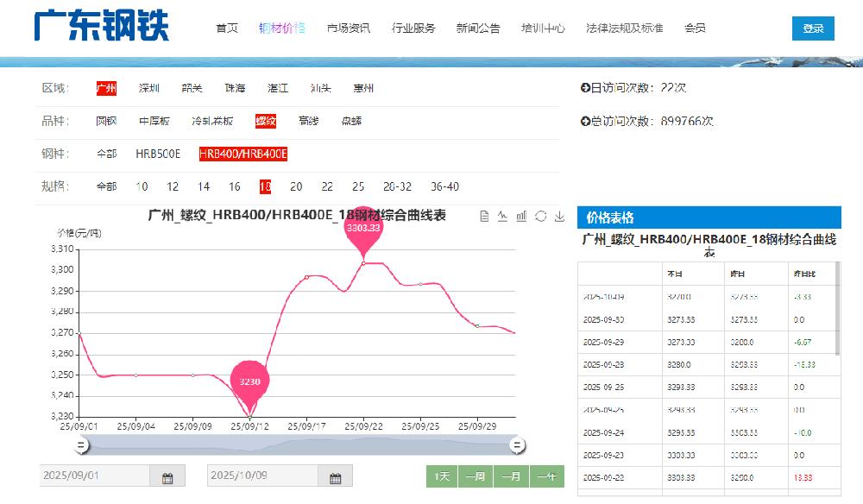Click the chart restore/refresh icon
Viewport: 863px width, 504px height.
click(x=540, y=216)
